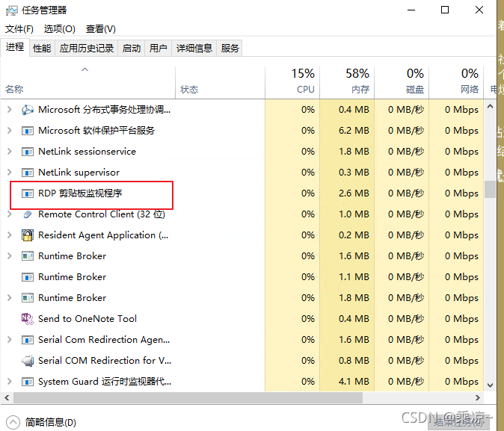Switch to the 启动 tab
This screenshot has width=504, height=431.
click(132, 48)
